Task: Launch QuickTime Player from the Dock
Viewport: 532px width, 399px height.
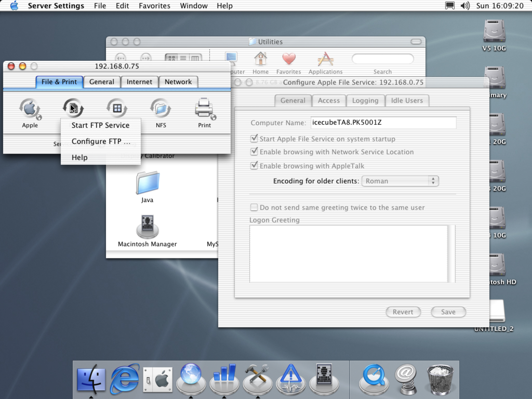Action: tap(374, 379)
